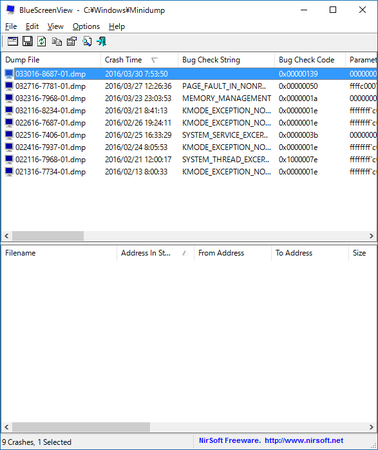Click upper pane scroll right arrow
This screenshot has width=378, height=450.
coord(371,236)
